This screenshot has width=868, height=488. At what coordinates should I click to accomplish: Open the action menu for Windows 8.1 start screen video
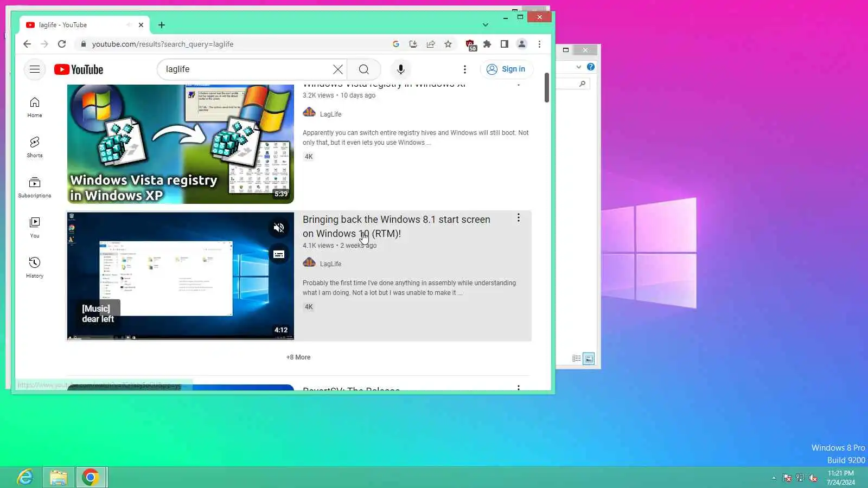(519, 217)
